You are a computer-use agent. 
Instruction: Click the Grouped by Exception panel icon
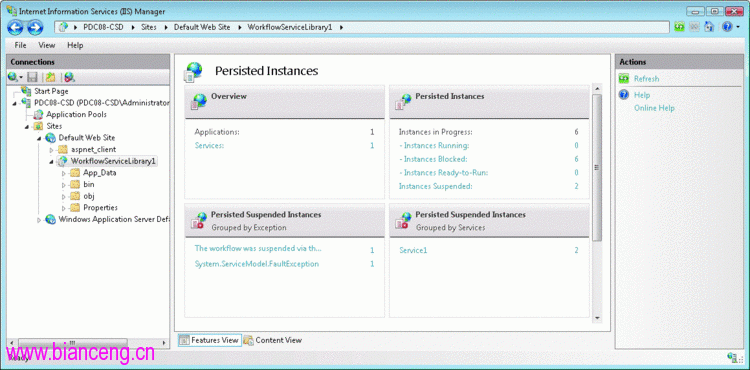(x=199, y=220)
